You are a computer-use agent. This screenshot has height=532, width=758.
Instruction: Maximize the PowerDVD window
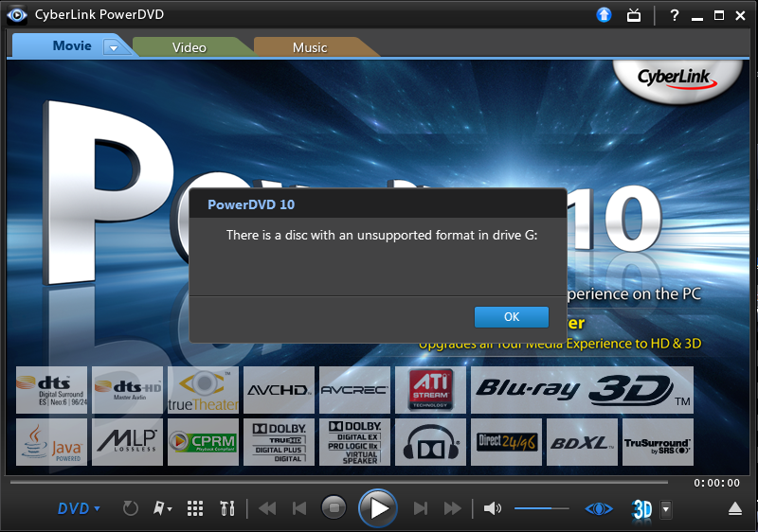click(719, 15)
